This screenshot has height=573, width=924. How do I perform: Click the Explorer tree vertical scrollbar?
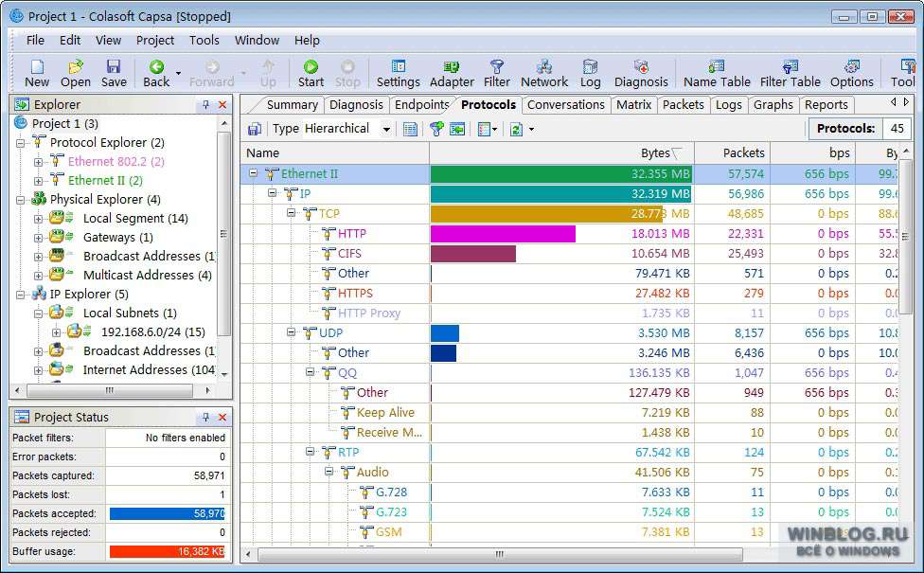click(x=224, y=233)
